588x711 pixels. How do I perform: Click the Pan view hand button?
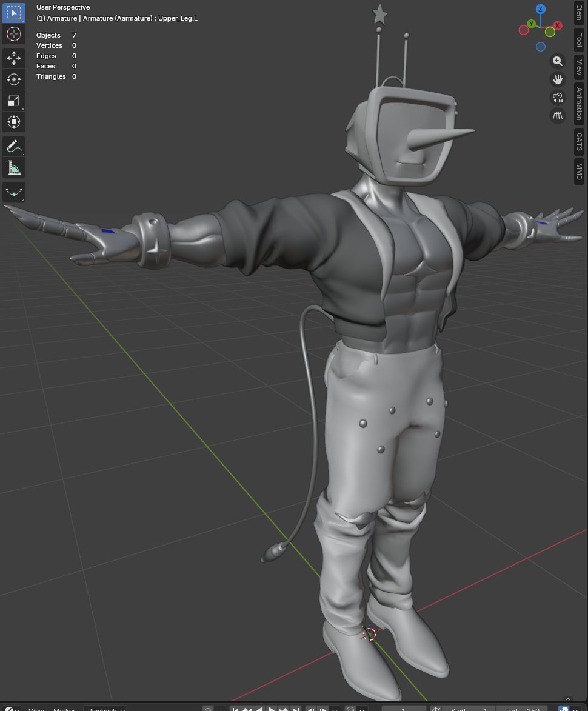click(x=558, y=79)
